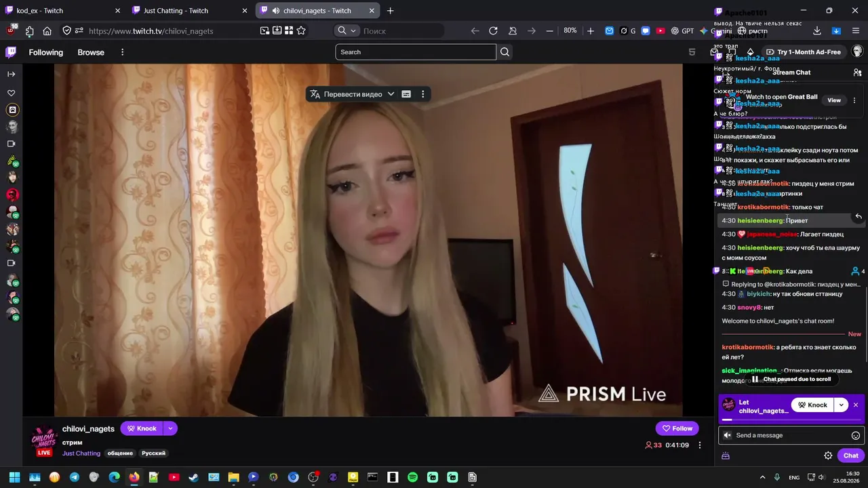Open Spotify from the taskbar
The width and height of the screenshot is (868, 488).
(x=412, y=477)
